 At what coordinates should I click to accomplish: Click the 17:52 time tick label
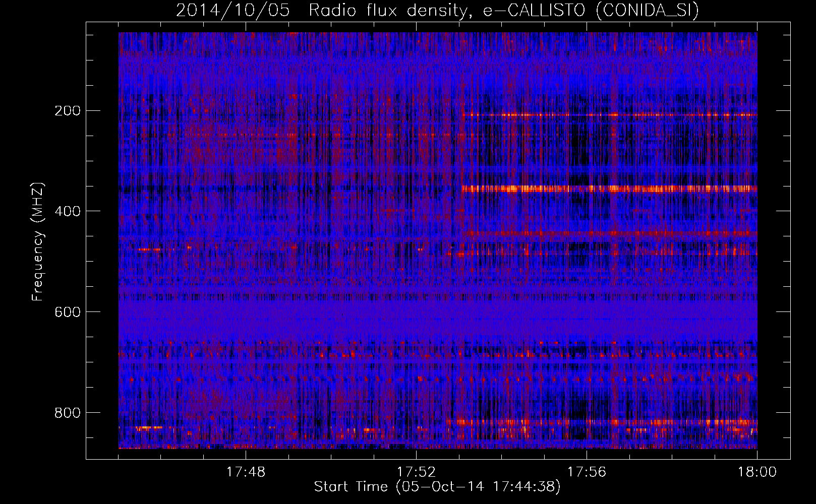[x=416, y=472]
